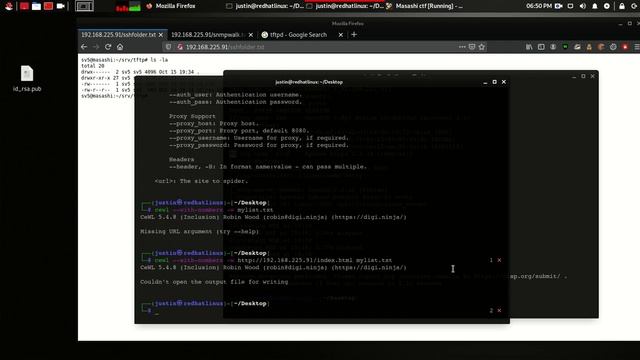Open the Firefox hamburger menu
640x360 pixels.
pyautogui.click(x=636, y=47)
